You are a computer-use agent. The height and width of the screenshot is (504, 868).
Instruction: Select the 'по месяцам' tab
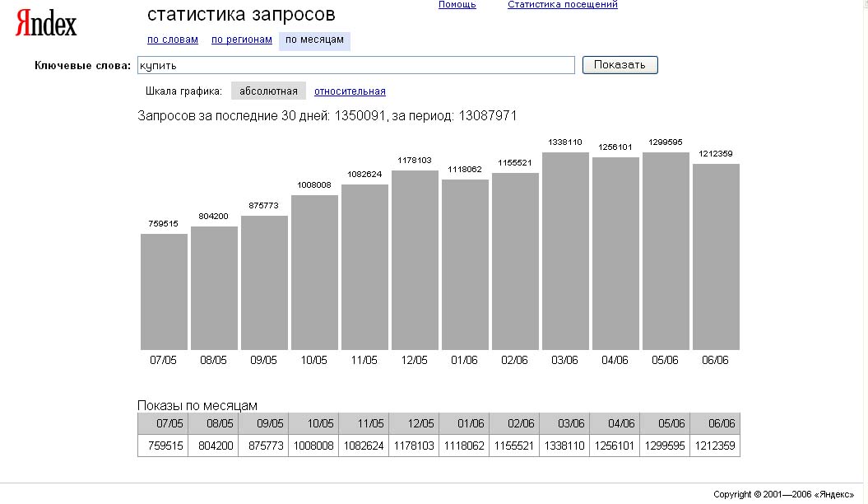point(314,40)
